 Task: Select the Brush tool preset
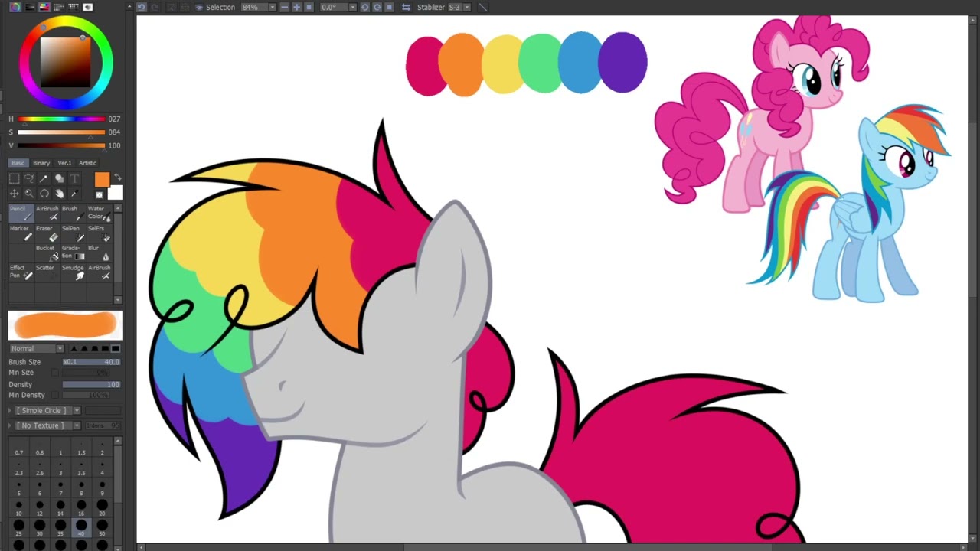pyautogui.click(x=73, y=214)
